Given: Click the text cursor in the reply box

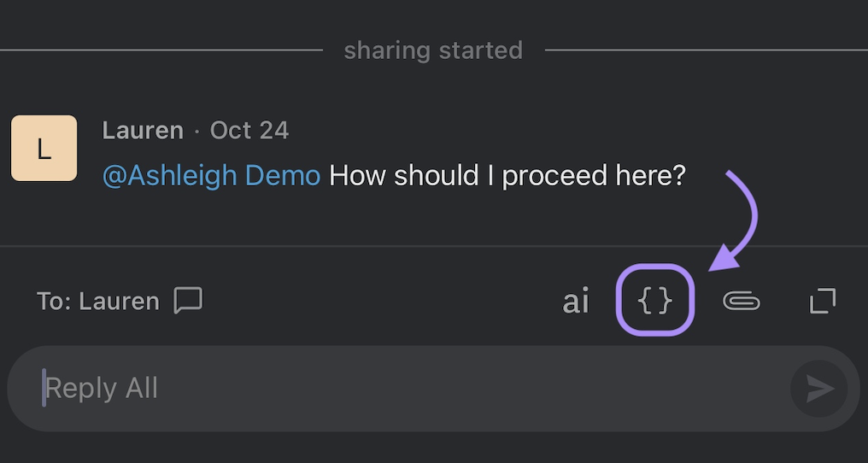Looking at the screenshot, I should pos(44,389).
